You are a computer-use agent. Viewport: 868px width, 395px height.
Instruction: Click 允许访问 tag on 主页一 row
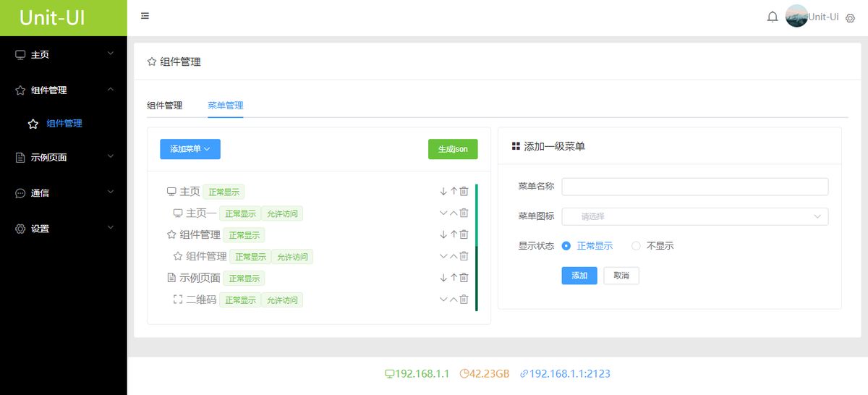click(282, 213)
